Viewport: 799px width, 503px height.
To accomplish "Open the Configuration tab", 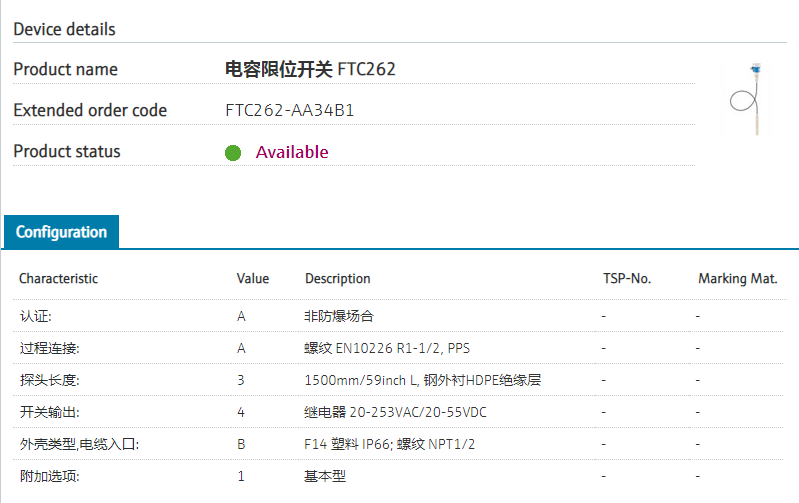I will (61, 232).
